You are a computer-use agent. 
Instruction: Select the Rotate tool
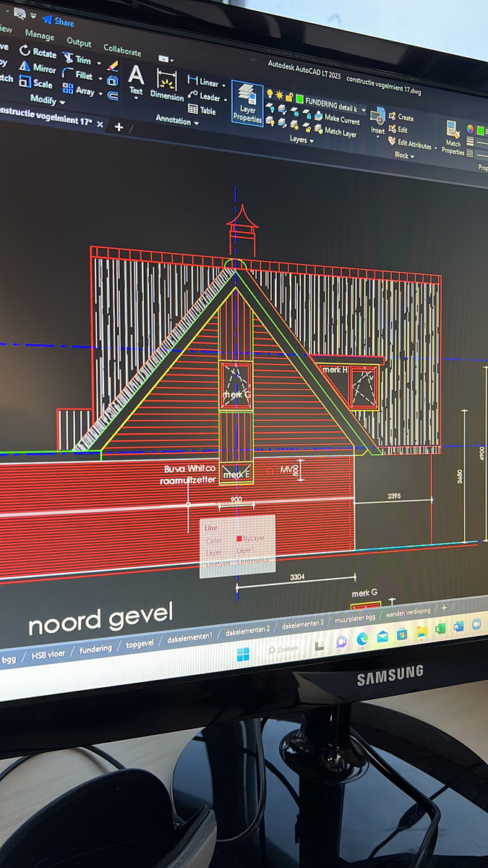[x=38, y=51]
